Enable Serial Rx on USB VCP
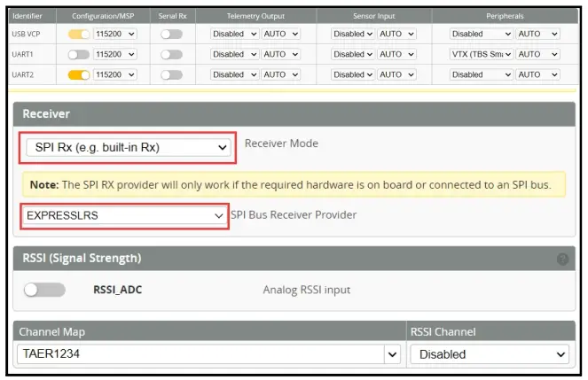The height and width of the screenshot is (380, 588). [x=171, y=34]
